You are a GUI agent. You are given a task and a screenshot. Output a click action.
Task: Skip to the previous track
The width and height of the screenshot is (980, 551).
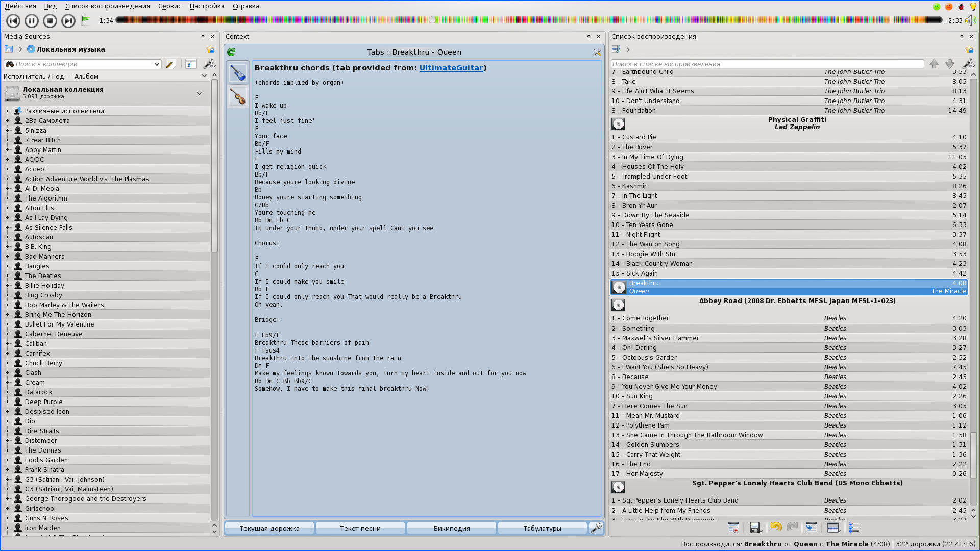pos(13,21)
